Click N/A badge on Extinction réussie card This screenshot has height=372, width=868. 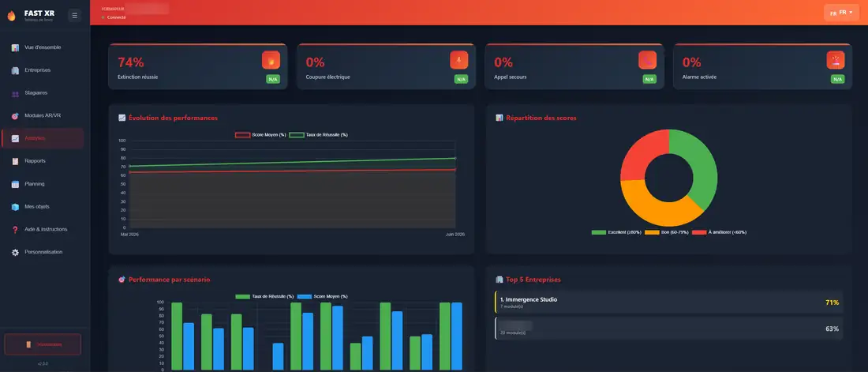273,79
